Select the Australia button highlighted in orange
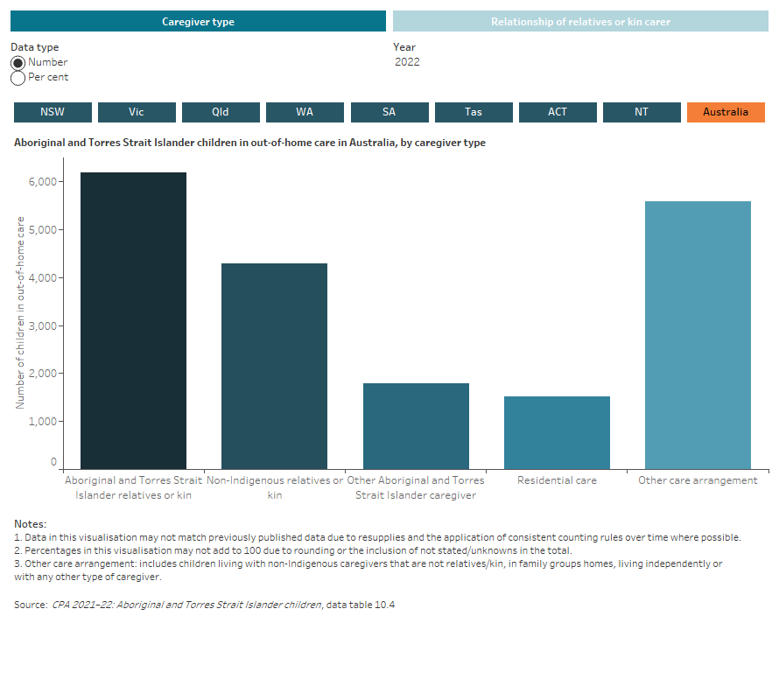 pyautogui.click(x=726, y=112)
